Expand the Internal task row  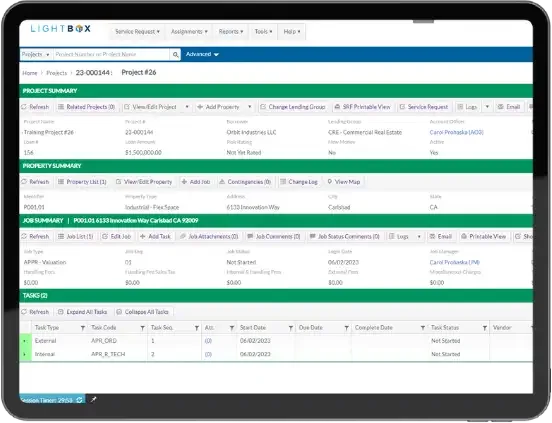(25, 354)
